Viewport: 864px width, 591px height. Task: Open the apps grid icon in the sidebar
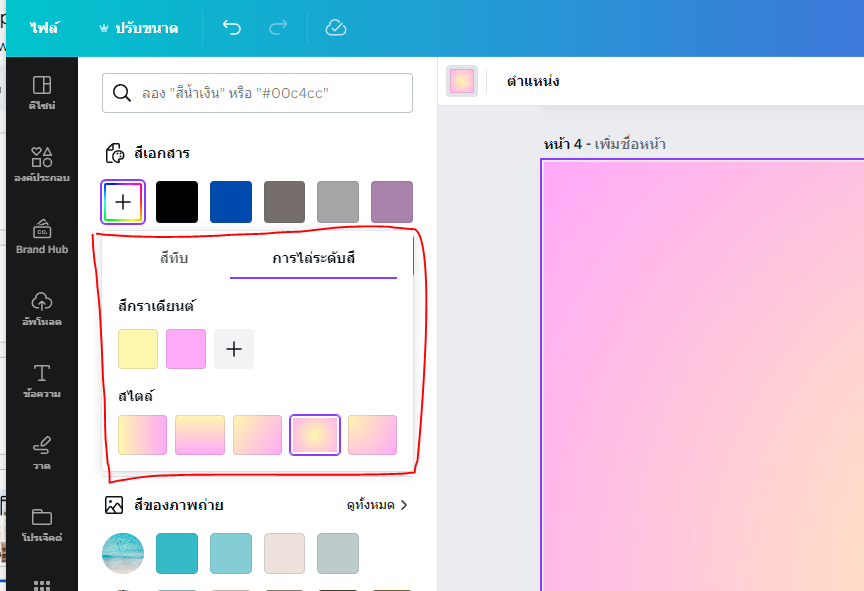click(x=42, y=585)
